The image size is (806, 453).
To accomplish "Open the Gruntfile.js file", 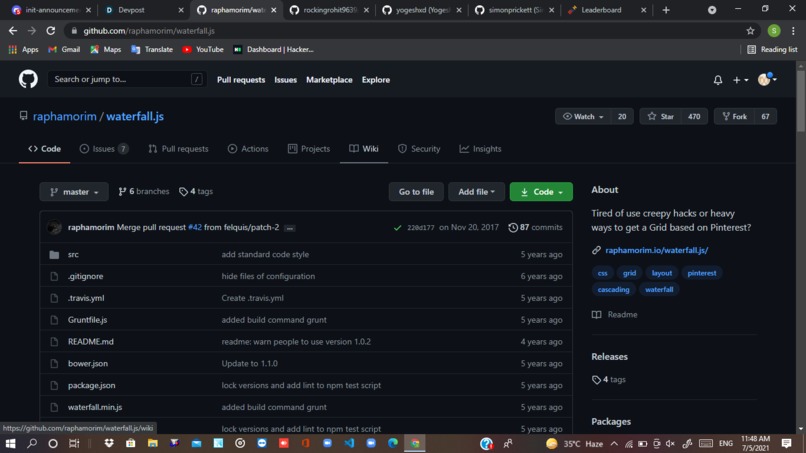I will pos(87,320).
